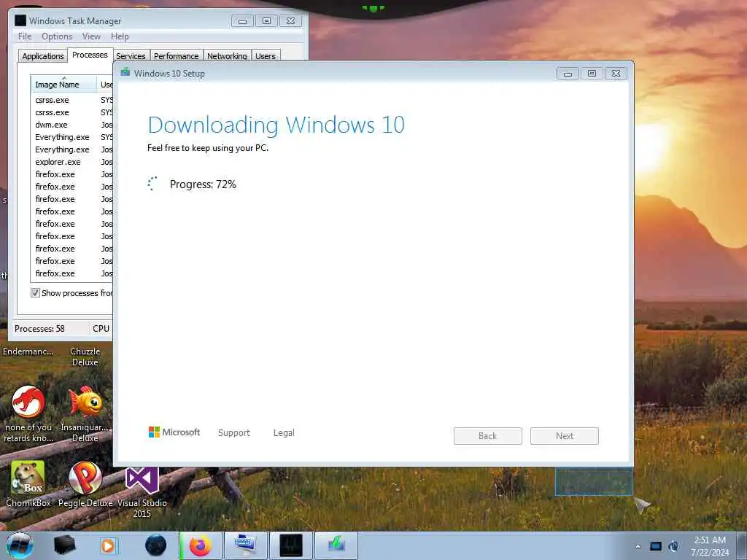Viewport: 747px width, 560px height.
Task: Launch the media player taskbar icon
Action: coord(108,545)
